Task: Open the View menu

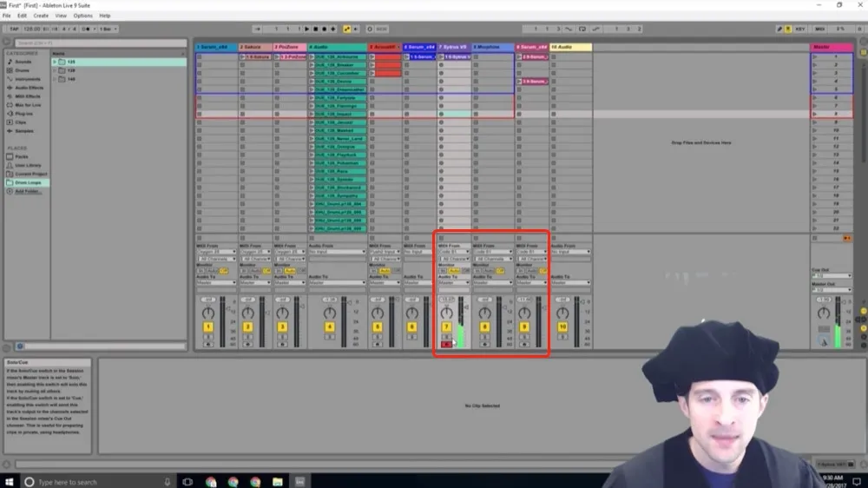Action: pyautogui.click(x=61, y=16)
